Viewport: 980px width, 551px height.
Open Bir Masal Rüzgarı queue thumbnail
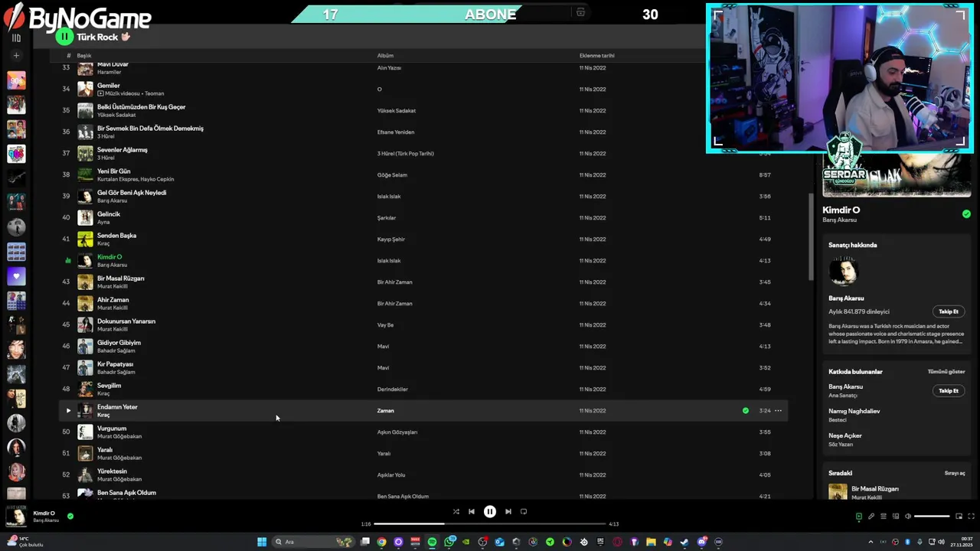(x=838, y=492)
